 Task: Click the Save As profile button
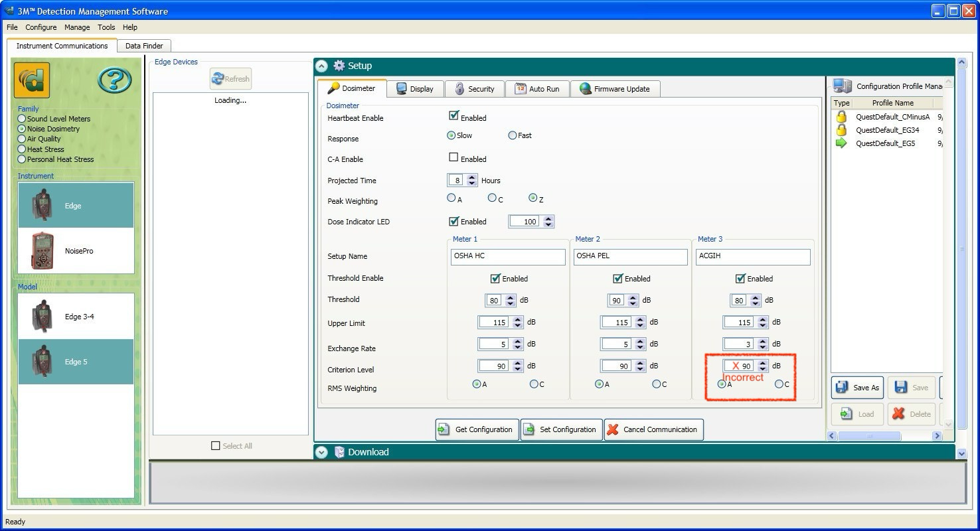[x=858, y=388]
